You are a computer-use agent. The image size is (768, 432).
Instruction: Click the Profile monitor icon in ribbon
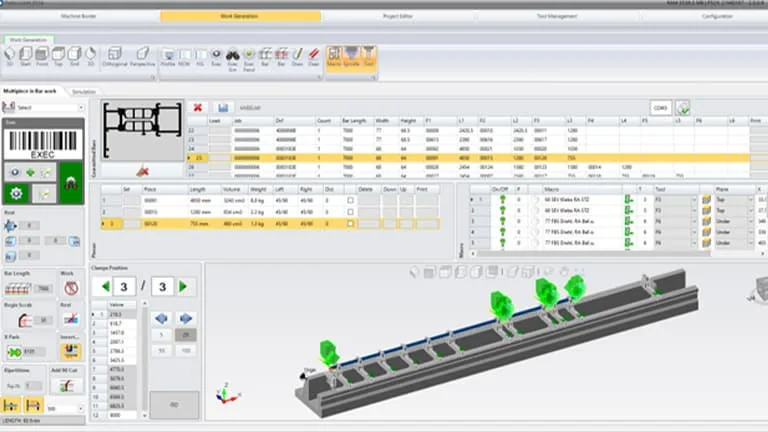point(168,55)
